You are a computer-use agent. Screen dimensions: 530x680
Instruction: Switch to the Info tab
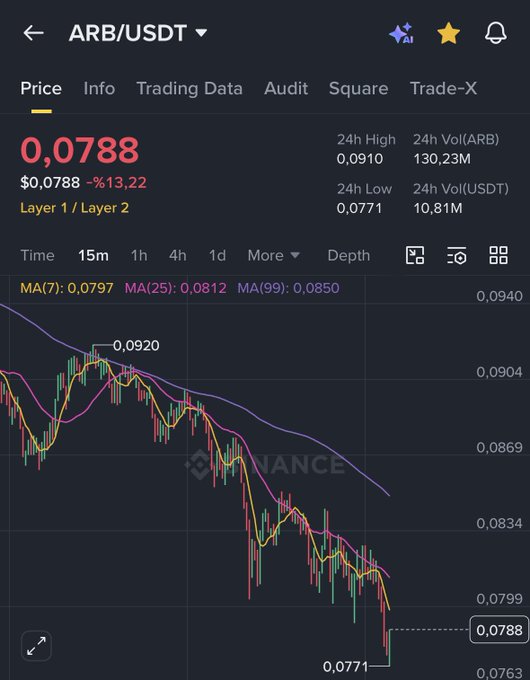[x=99, y=88]
